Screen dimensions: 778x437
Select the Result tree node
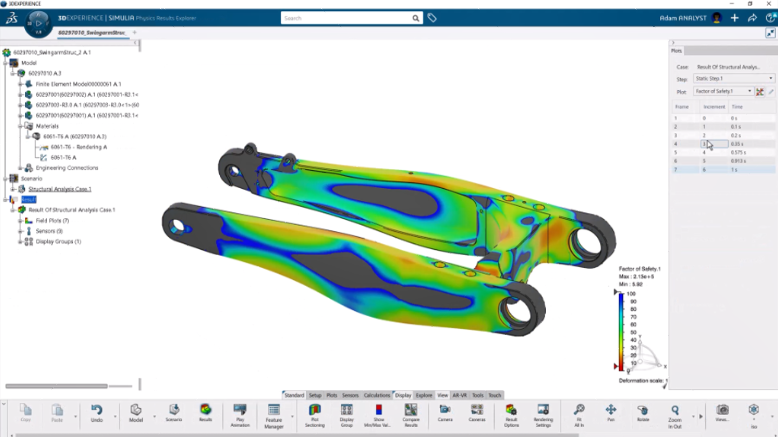point(28,199)
